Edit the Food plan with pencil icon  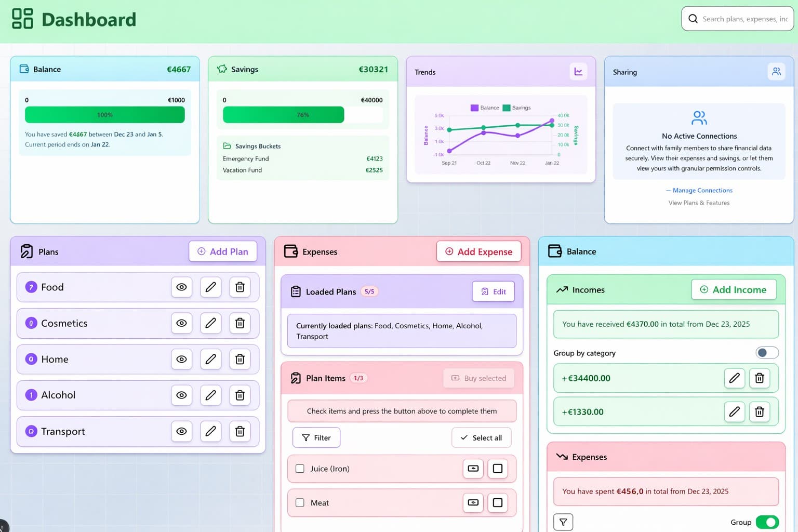211,287
